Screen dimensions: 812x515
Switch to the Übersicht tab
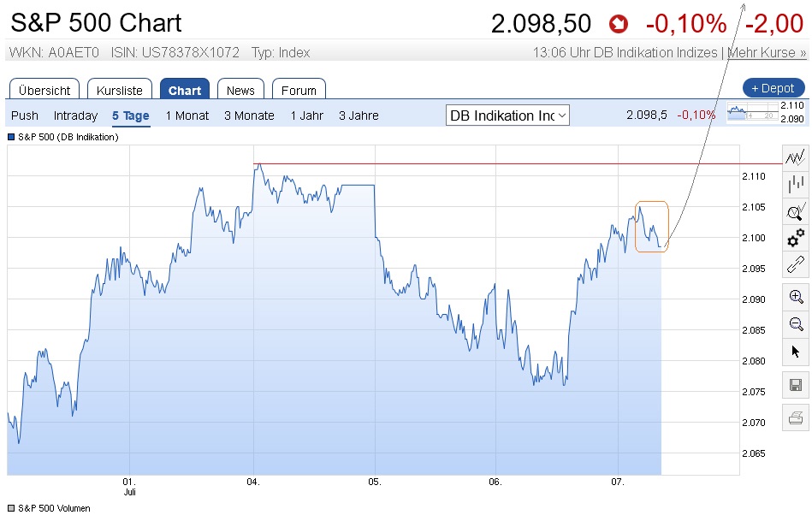click(44, 90)
